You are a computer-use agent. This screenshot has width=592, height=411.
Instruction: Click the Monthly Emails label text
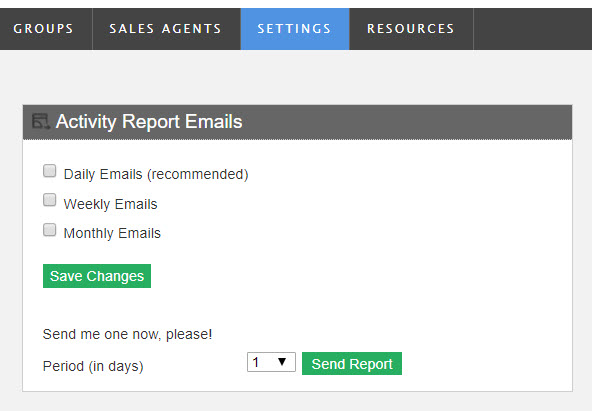point(112,233)
